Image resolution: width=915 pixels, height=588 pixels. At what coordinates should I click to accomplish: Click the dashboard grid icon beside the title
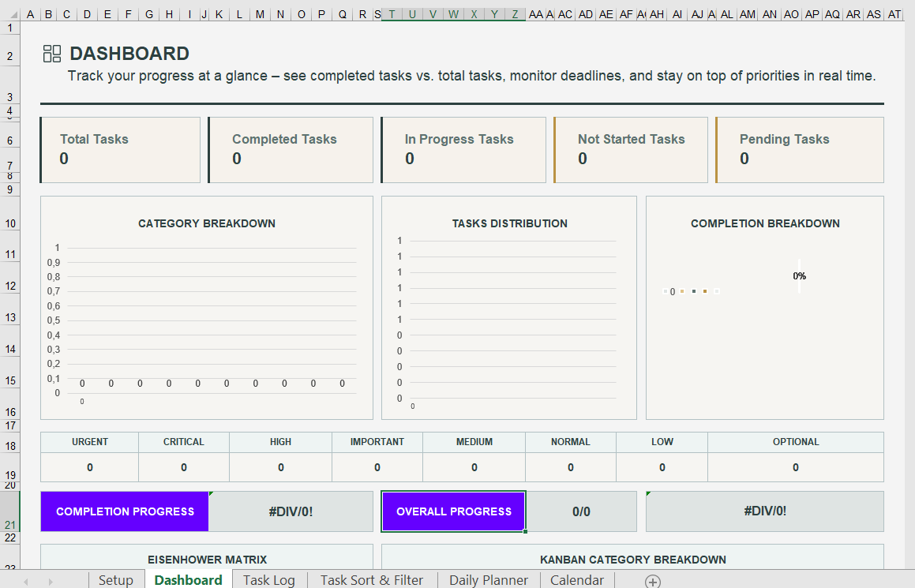click(52, 54)
